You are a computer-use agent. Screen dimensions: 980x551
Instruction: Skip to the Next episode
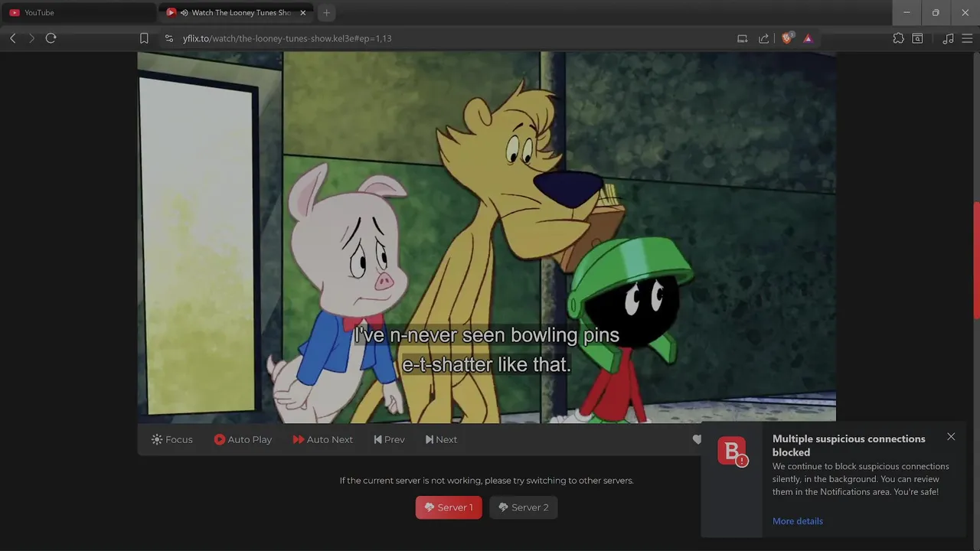coord(441,439)
